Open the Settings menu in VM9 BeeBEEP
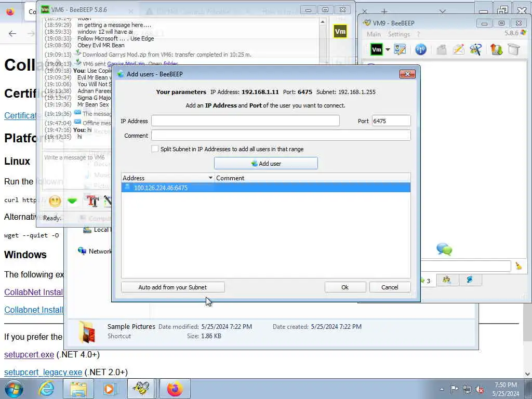 pos(399,34)
